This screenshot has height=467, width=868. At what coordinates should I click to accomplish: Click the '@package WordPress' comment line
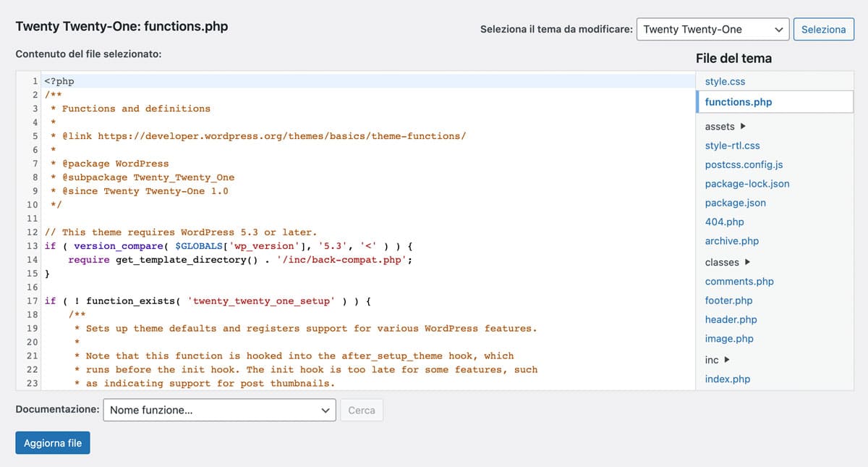click(x=109, y=164)
